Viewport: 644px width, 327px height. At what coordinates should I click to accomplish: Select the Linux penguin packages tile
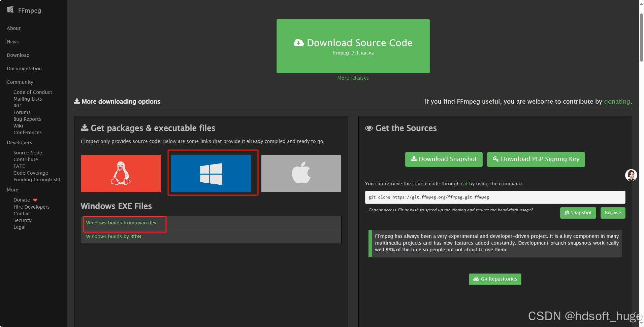[121, 174]
